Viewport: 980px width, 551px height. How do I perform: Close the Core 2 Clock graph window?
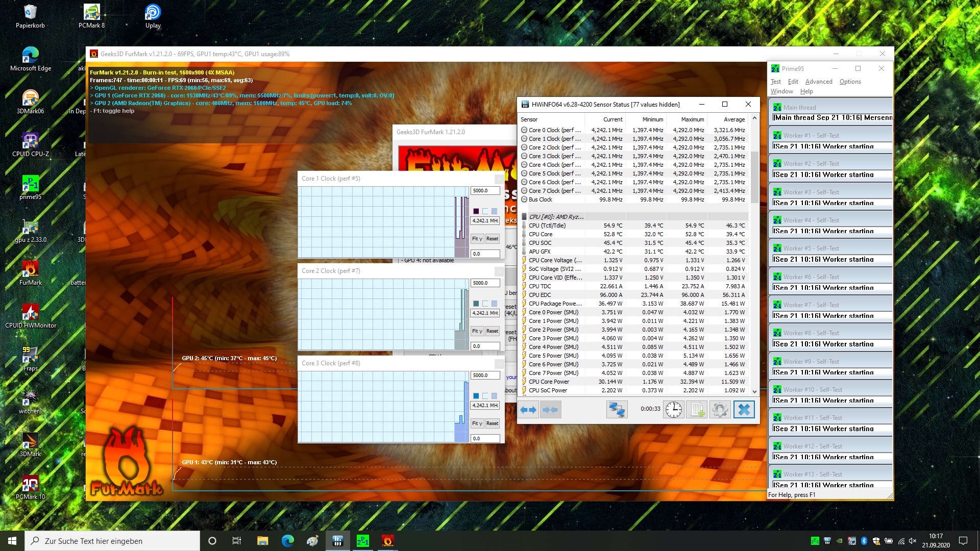tap(499, 271)
